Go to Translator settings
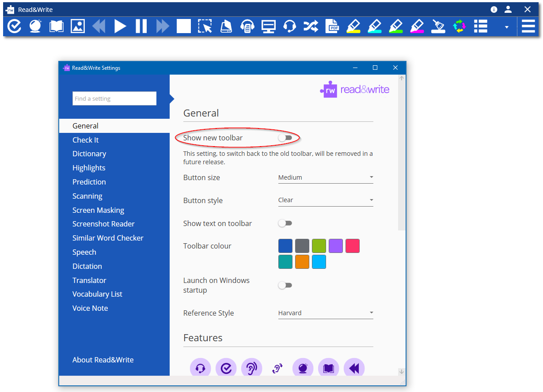 [x=89, y=280]
